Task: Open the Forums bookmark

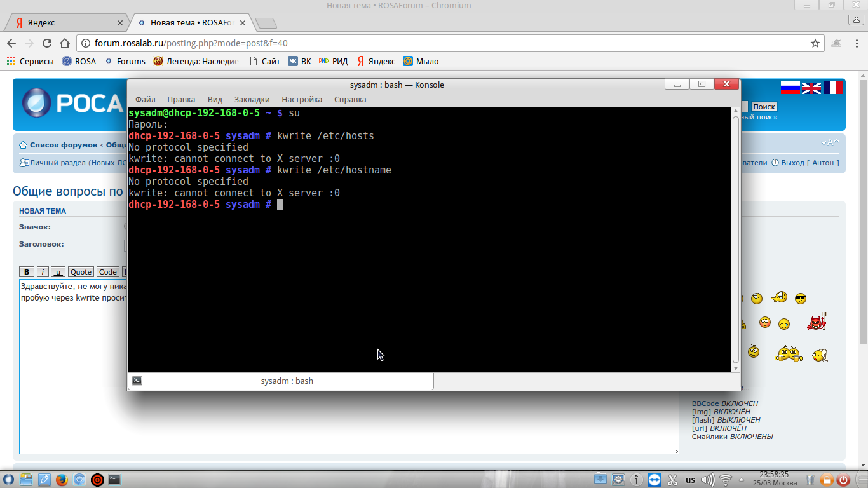Action: [125, 62]
